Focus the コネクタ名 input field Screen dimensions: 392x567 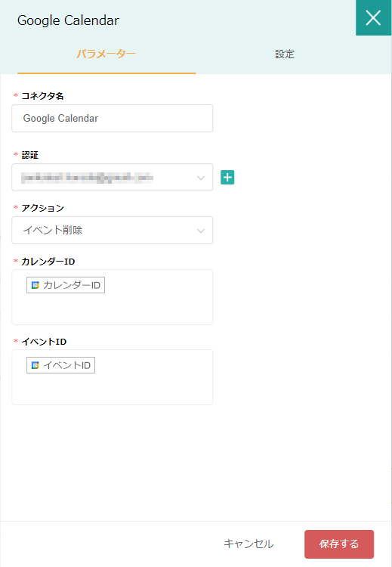[x=113, y=118]
